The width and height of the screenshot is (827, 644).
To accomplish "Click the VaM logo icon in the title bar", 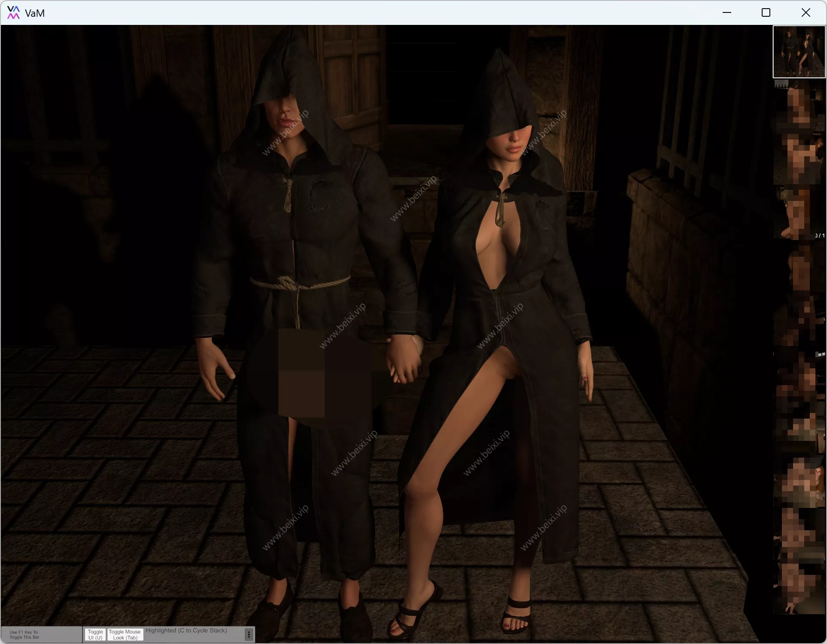I will [13, 12].
